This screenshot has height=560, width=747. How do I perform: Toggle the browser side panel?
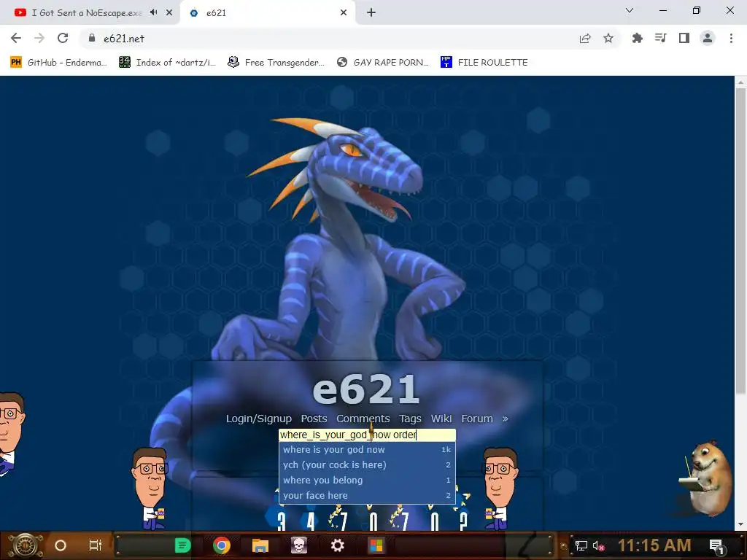(684, 38)
